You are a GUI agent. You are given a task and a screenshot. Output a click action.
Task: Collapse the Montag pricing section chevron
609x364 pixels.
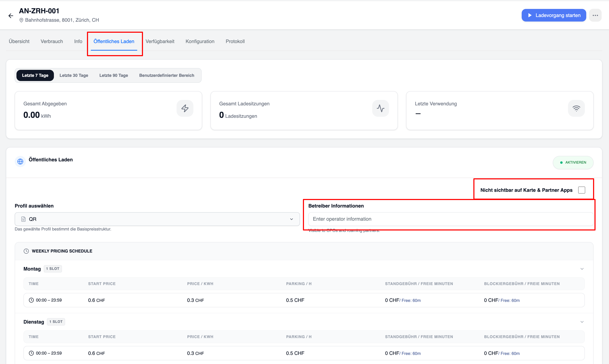pyautogui.click(x=582, y=269)
